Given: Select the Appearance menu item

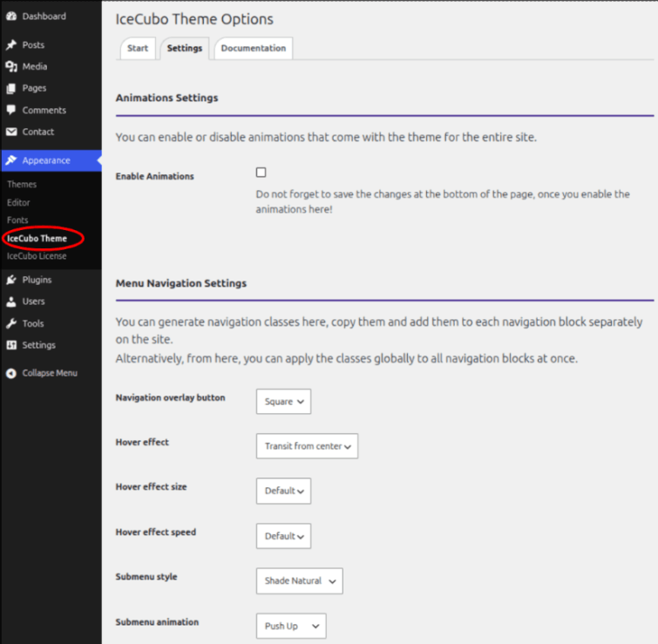Looking at the screenshot, I should (51, 160).
